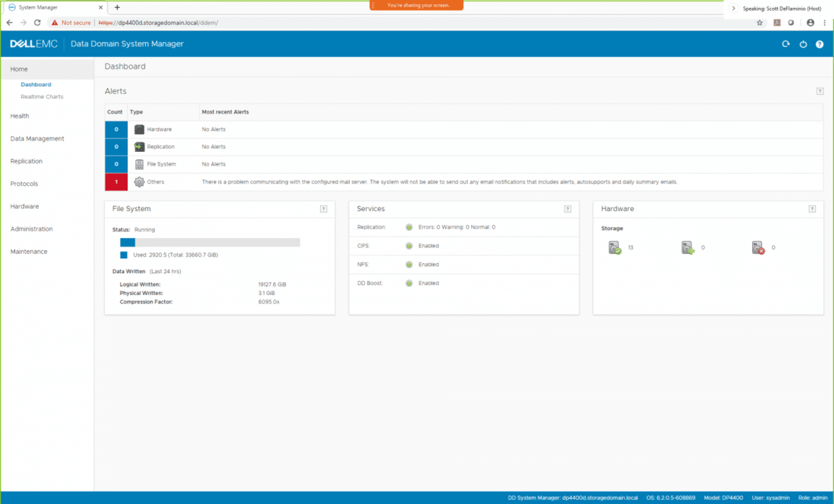Click the browser back arrow
834x504 pixels.
9,23
